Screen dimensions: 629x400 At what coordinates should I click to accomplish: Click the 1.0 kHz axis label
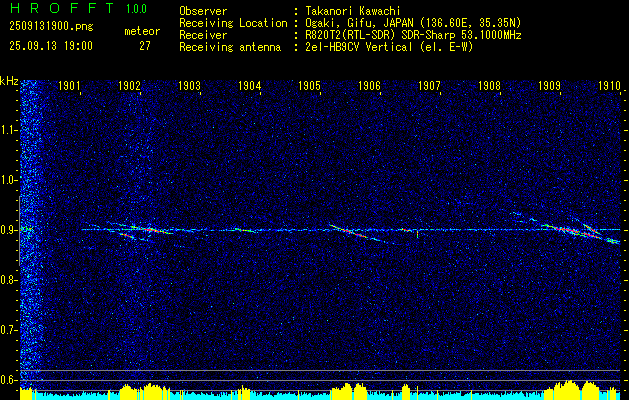click(7, 180)
